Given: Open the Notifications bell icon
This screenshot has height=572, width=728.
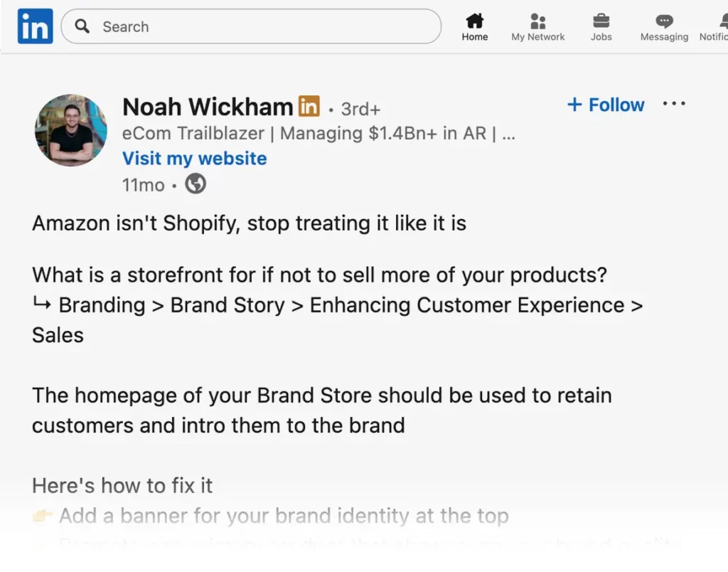Looking at the screenshot, I should (x=722, y=21).
